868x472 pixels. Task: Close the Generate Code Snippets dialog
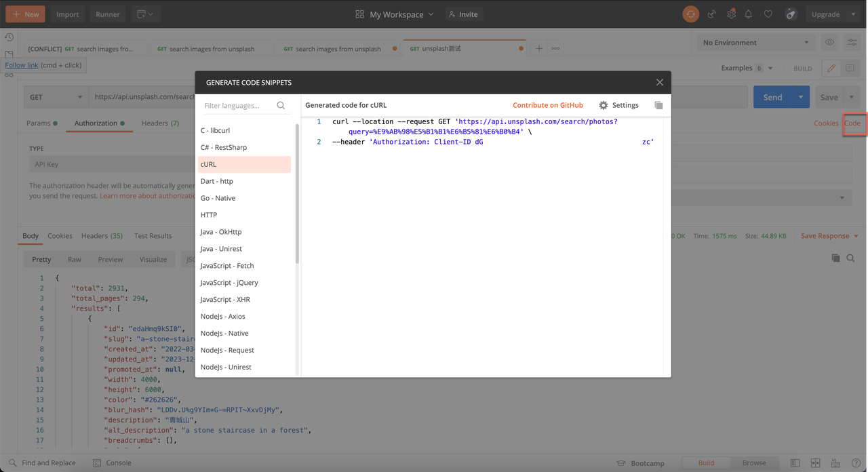660,82
